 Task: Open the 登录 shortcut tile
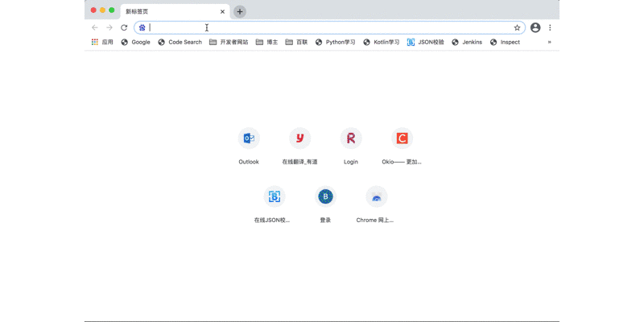[x=325, y=204]
